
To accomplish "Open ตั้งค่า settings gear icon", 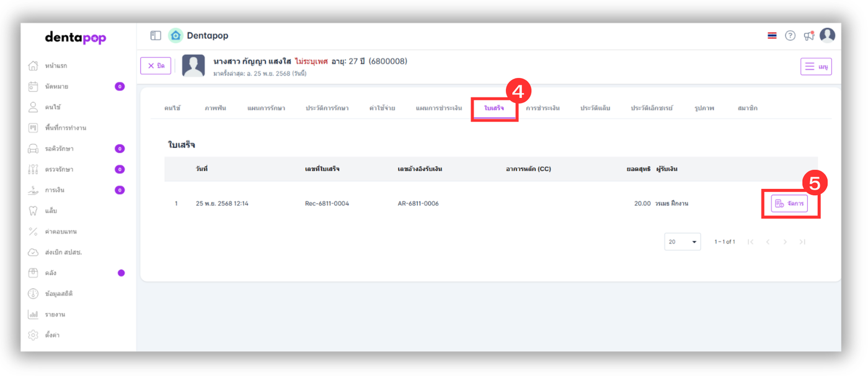I will pyautogui.click(x=33, y=335).
